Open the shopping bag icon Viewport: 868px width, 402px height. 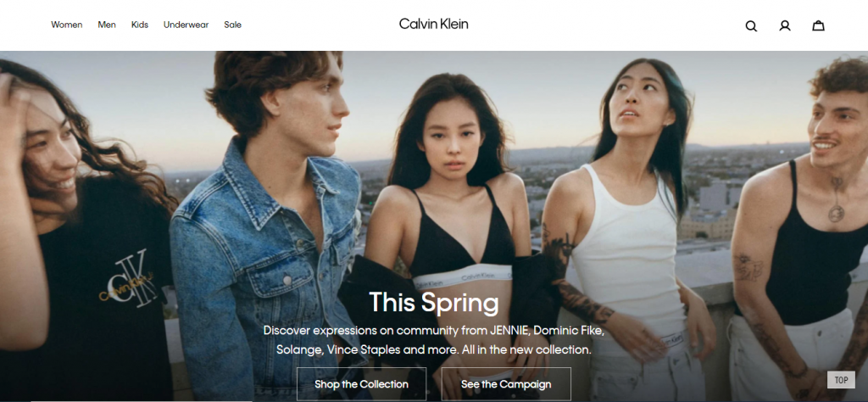(x=818, y=25)
